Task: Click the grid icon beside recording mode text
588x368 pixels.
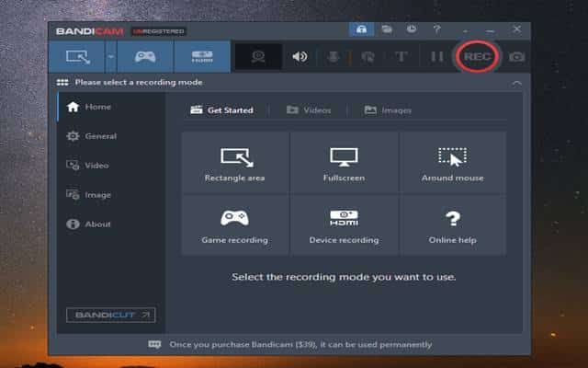Action: (x=62, y=82)
